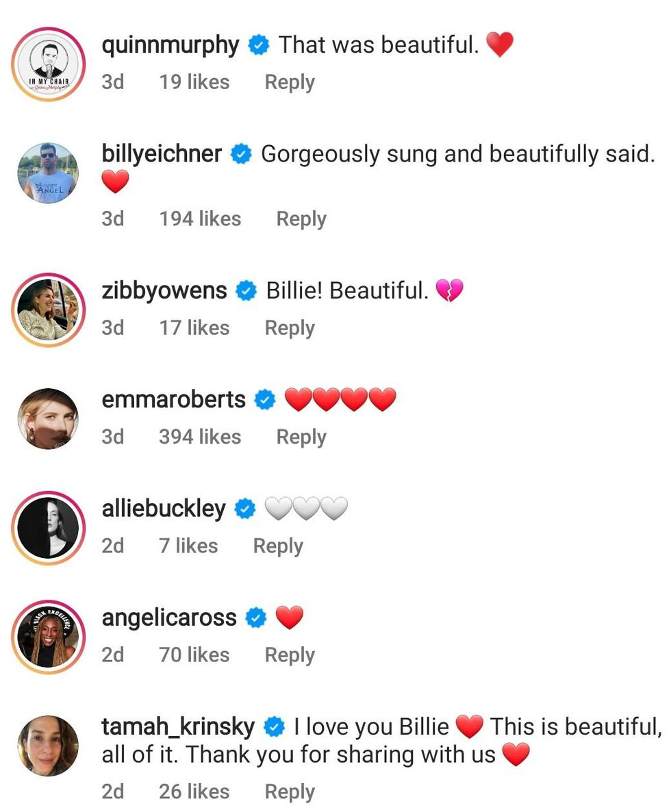Open quinnmurphy's profile picture
This screenshot has width=671, height=812.
(x=48, y=64)
